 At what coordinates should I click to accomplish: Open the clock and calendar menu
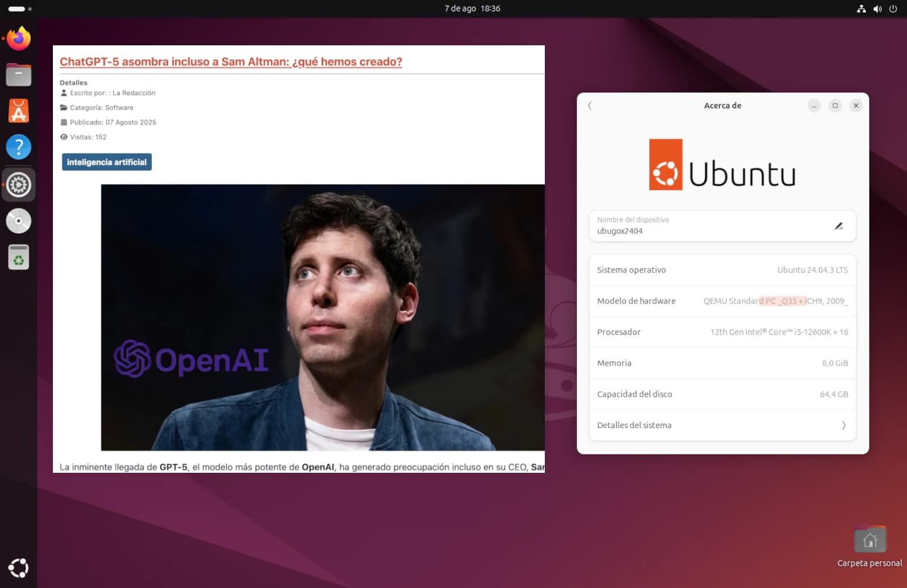click(472, 9)
